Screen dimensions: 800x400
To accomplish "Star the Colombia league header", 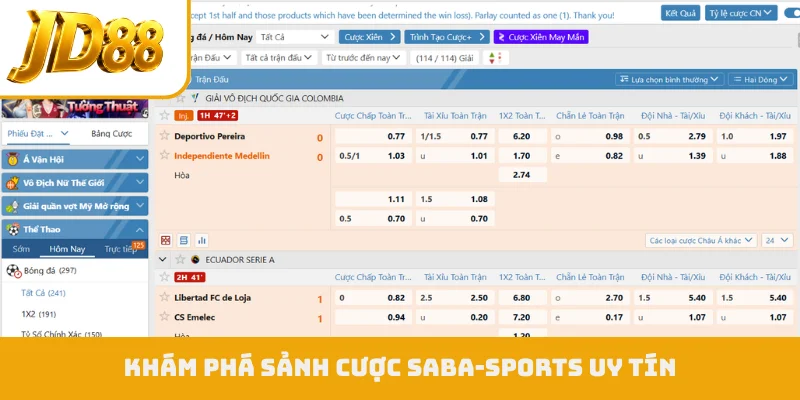I will [x=180, y=98].
